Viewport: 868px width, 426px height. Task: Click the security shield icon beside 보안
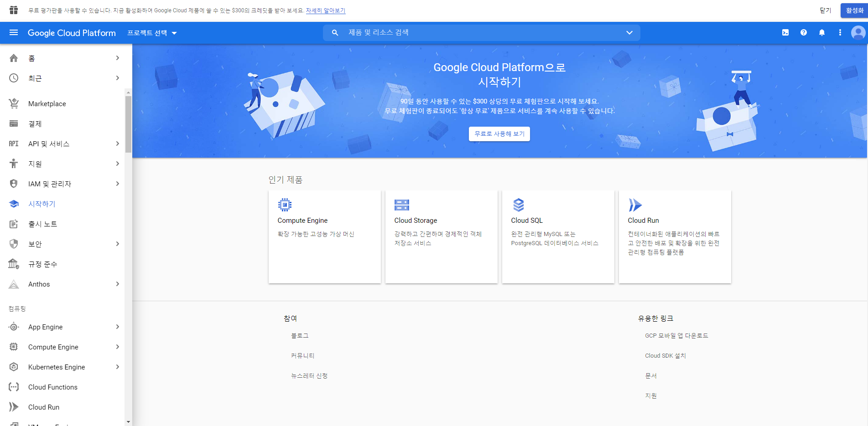tap(14, 244)
